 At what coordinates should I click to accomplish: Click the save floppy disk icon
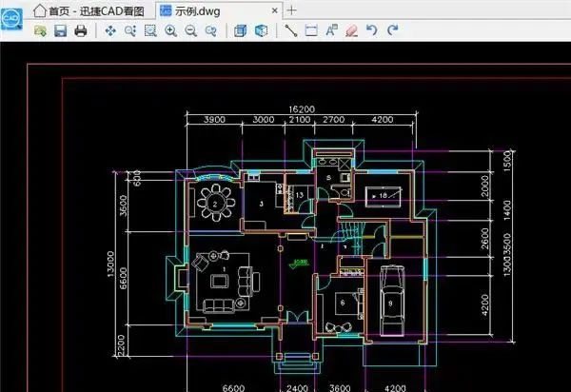(x=60, y=31)
